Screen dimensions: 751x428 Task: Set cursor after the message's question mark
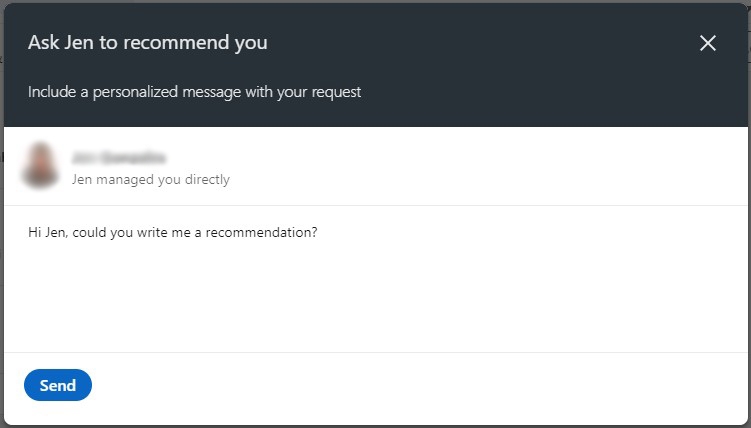coord(319,233)
